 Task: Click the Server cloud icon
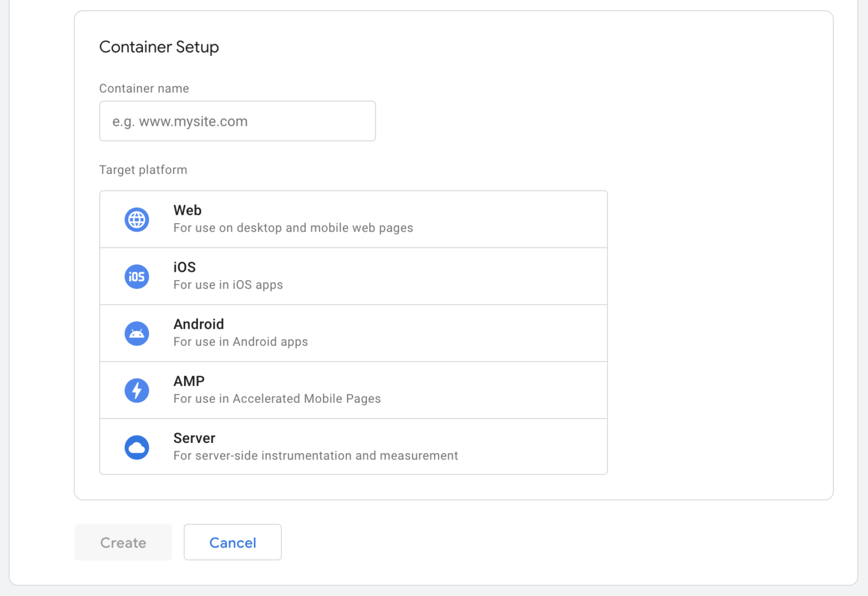tap(136, 447)
